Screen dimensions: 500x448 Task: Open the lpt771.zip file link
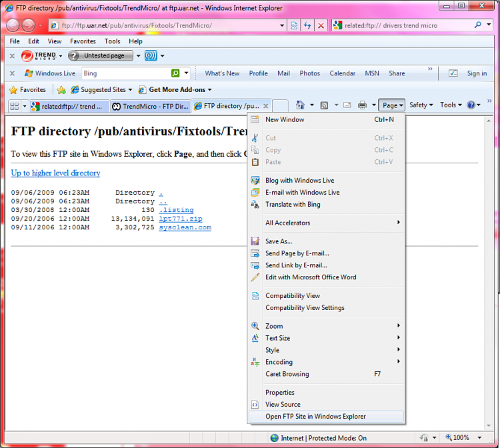(181, 219)
